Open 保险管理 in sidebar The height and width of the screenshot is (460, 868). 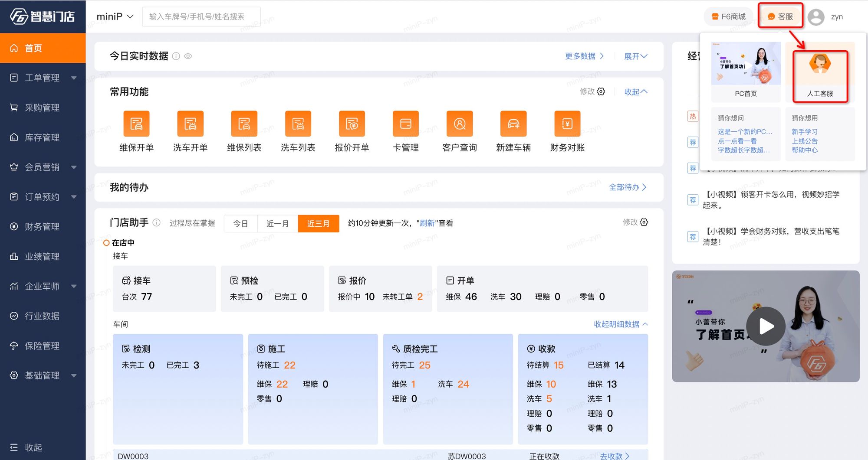coord(43,346)
